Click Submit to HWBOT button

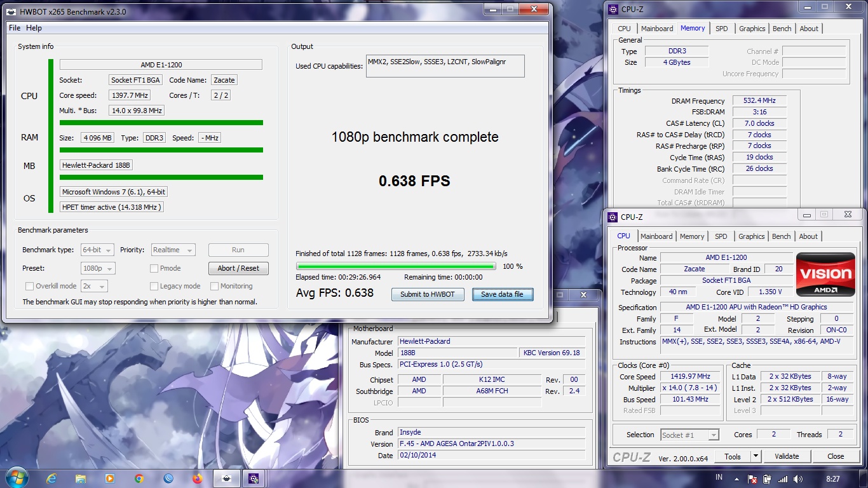(428, 295)
